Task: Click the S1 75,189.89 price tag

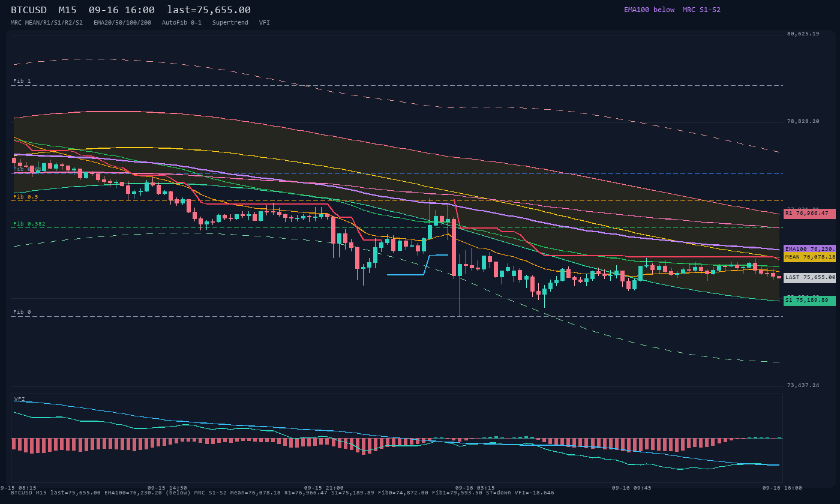Action: [809, 301]
